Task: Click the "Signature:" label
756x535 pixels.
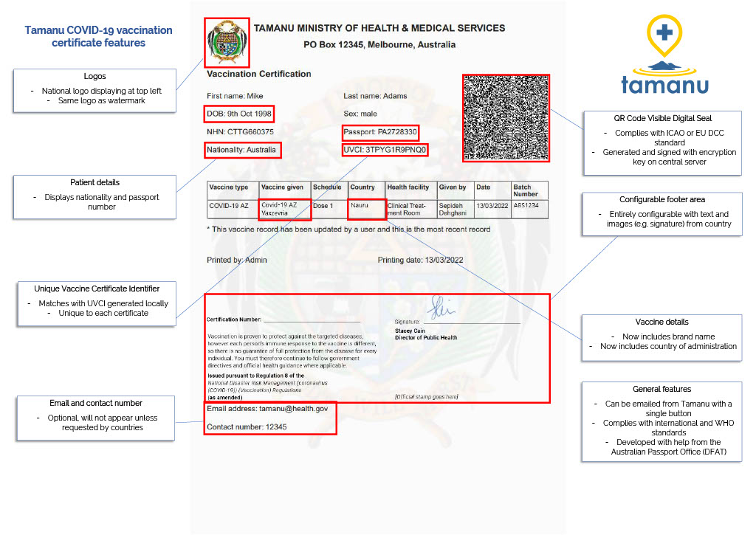Action: (407, 322)
